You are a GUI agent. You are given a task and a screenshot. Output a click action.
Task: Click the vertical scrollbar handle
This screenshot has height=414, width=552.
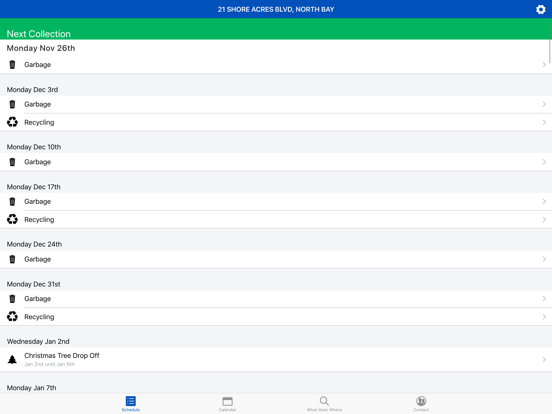pos(550,42)
